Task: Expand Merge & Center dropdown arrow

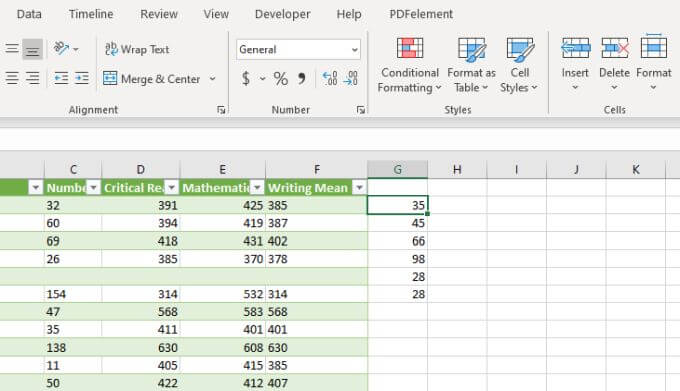Action: click(212, 79)
